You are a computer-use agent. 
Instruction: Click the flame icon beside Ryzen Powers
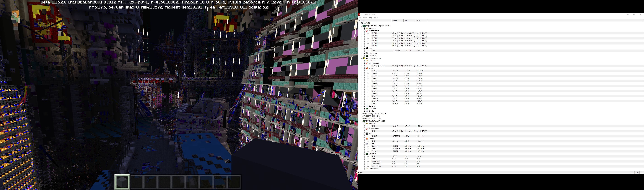click(x=367, y=68)
